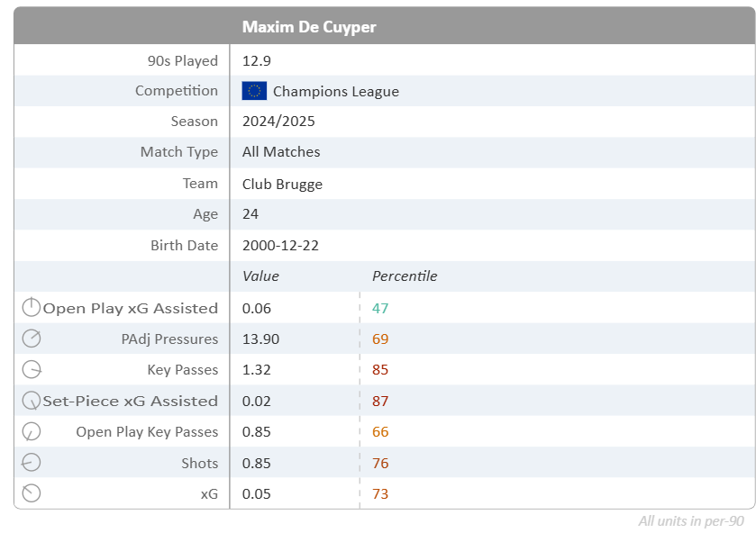Click the Open Play xG Assisted percentile 47
This screenshot has width=756, height=533.
tap(380, 308)
